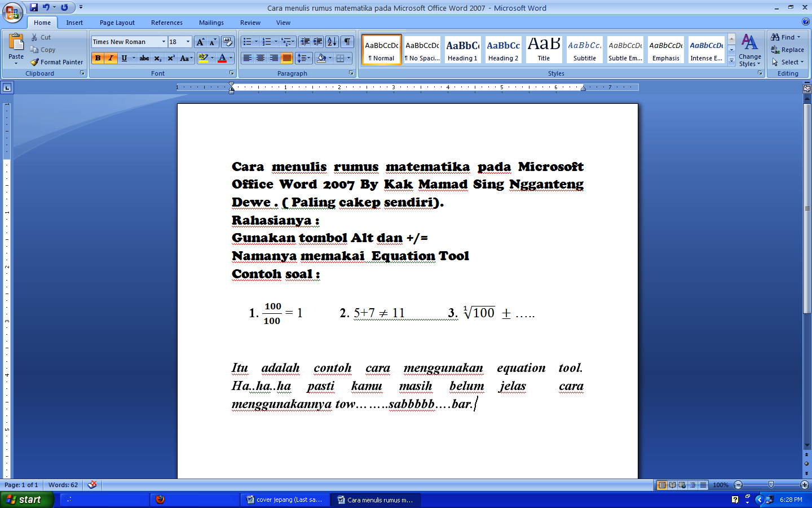Apply the Title style
Viewport: 812px width, 508px height.
[544, 50]
